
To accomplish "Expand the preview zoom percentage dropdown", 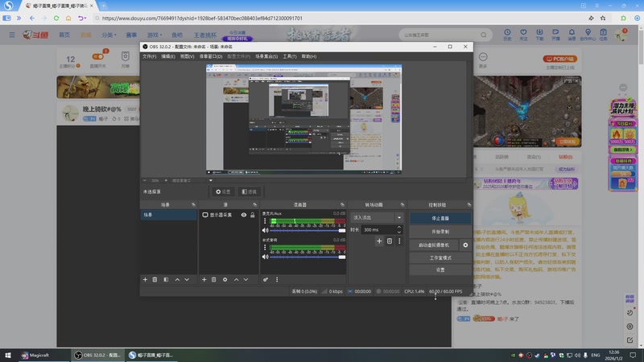I will pos(155,180).
